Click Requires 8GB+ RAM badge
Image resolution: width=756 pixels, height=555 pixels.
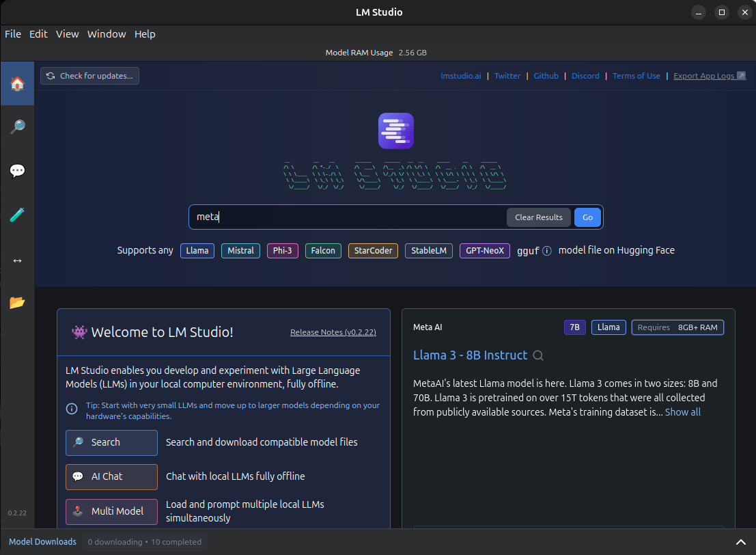click(x=677, y=327)
